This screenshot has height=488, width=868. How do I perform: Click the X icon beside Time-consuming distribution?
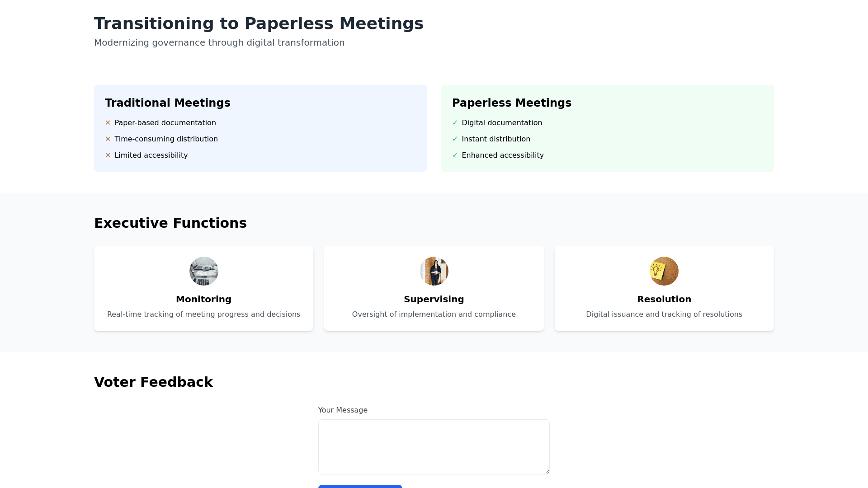pos(108,139)
